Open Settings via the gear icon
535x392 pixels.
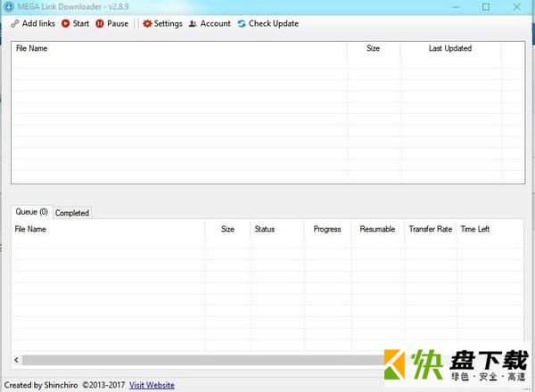pos(147,23)
